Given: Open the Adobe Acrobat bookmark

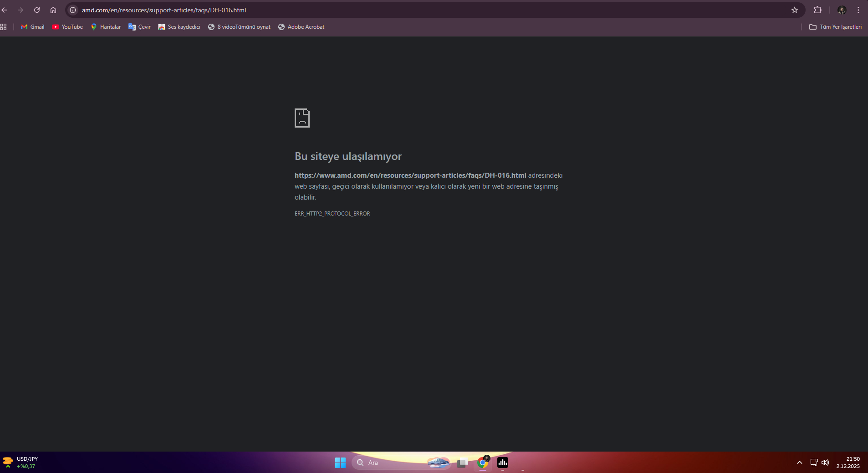Looking at the screenshot, I should tap(301, 27).
